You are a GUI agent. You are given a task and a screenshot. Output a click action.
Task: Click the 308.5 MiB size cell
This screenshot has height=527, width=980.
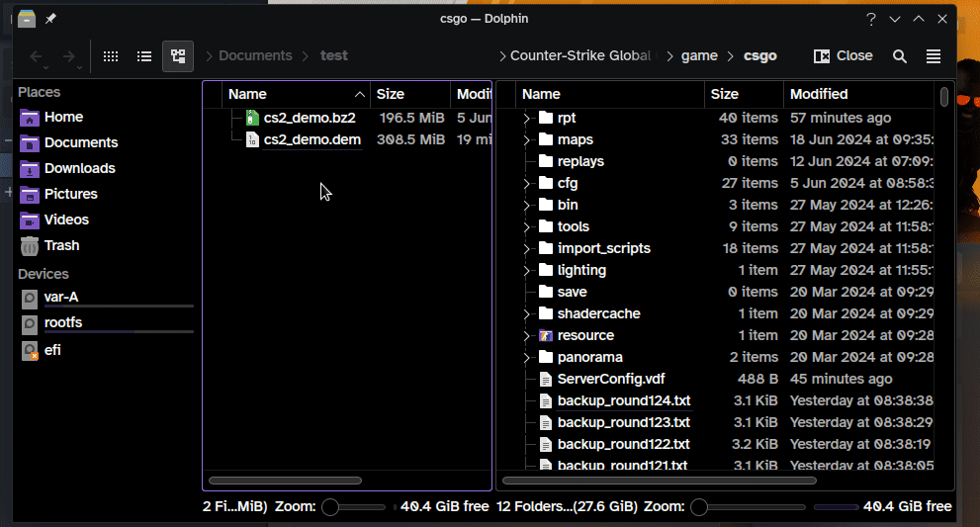tap(410, 139)
